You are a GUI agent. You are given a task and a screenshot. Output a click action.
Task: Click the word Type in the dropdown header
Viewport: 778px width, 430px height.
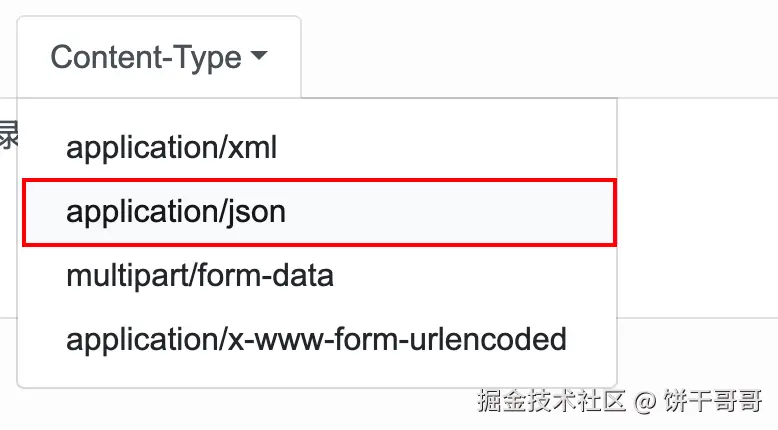click(208, 59)
